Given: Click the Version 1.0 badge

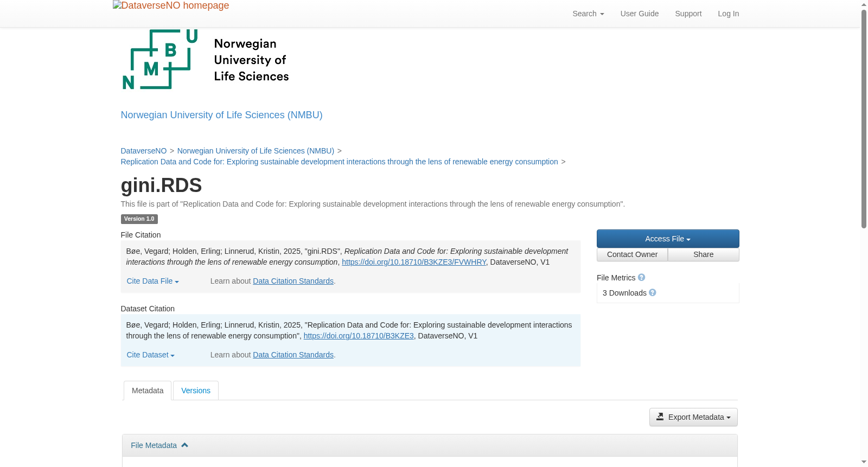Looking at the screenshot, I should [x=139, y=219].
